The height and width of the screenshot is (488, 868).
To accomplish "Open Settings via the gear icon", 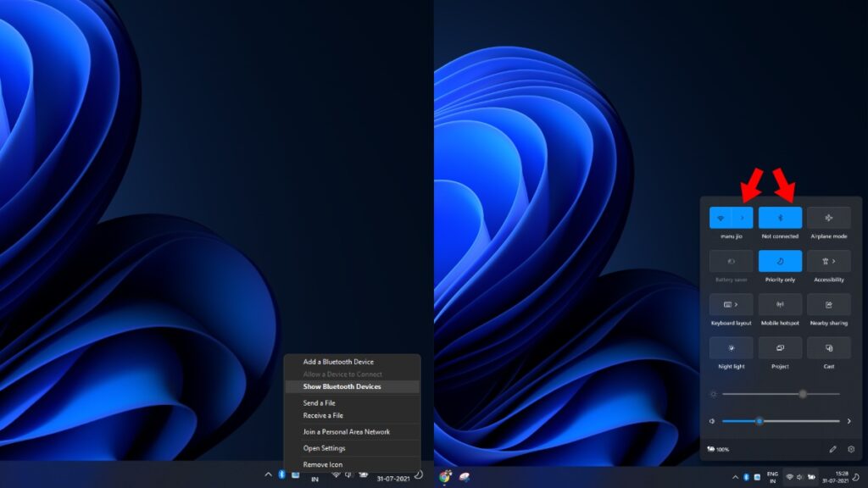I will (852, 450).
